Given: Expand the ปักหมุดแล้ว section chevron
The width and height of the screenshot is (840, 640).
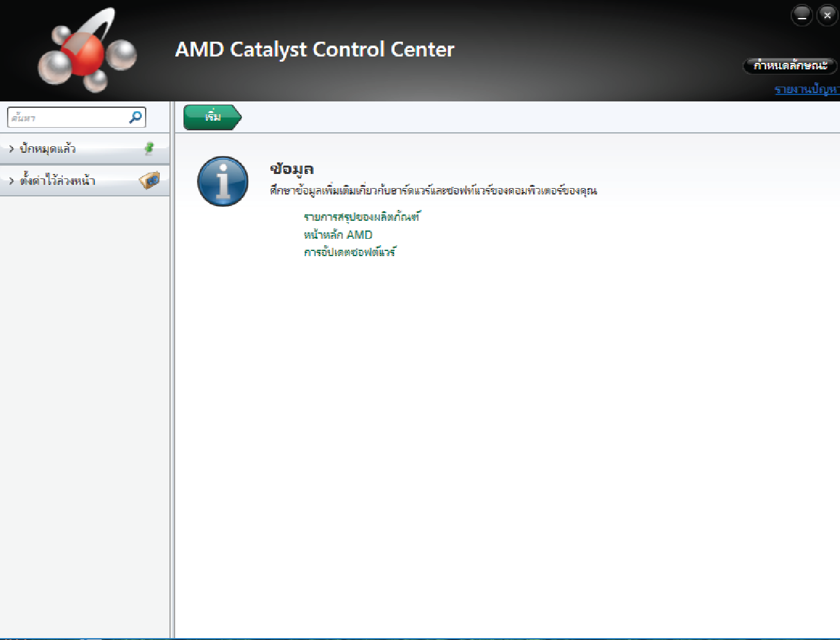Looking at the screenshot, I should (x=12, y=149).
